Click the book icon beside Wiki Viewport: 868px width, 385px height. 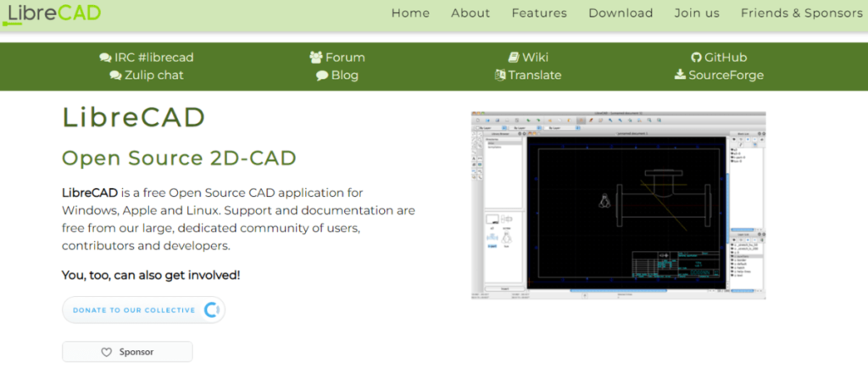(x=514, y=57)
